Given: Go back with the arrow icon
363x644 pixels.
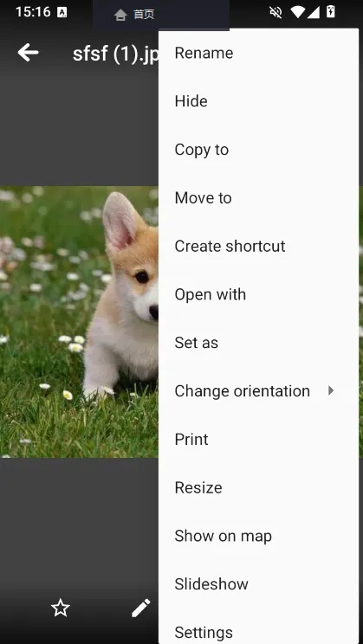Looking at the screenshot, I should (x=28, y=53).
